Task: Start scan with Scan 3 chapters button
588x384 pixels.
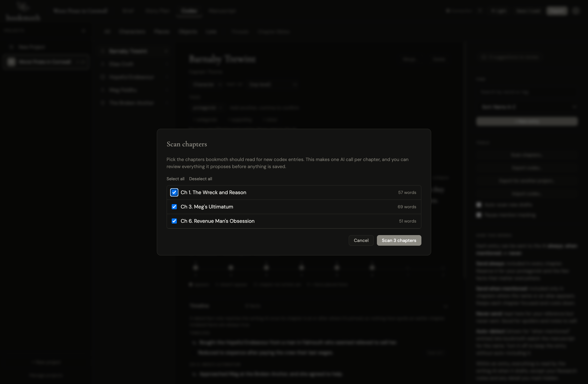Action: (x=399, y=240)
